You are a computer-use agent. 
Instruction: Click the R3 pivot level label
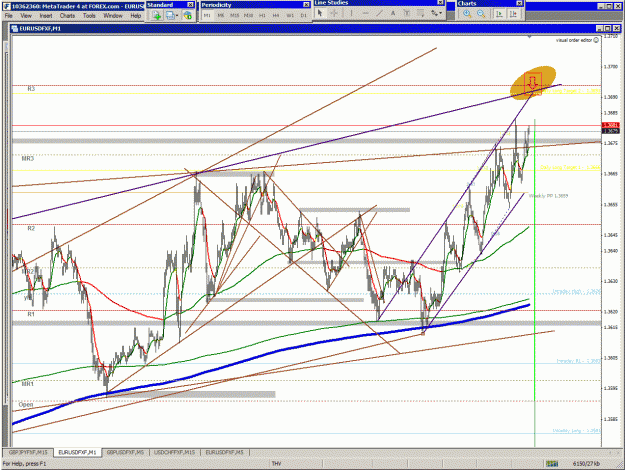31,88
